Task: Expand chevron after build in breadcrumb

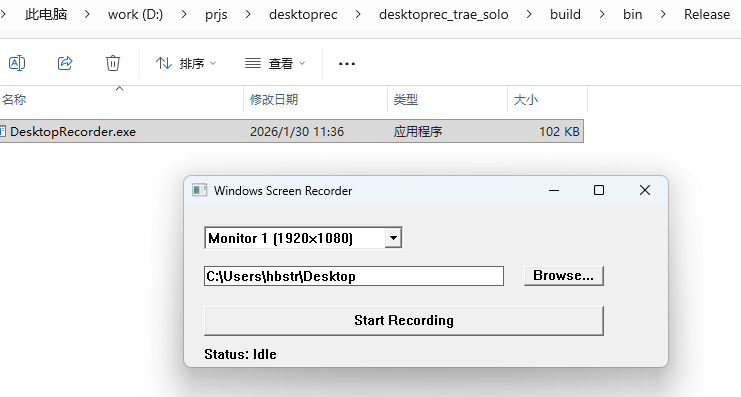Action: pyautogui.click(x=602, y=15)
